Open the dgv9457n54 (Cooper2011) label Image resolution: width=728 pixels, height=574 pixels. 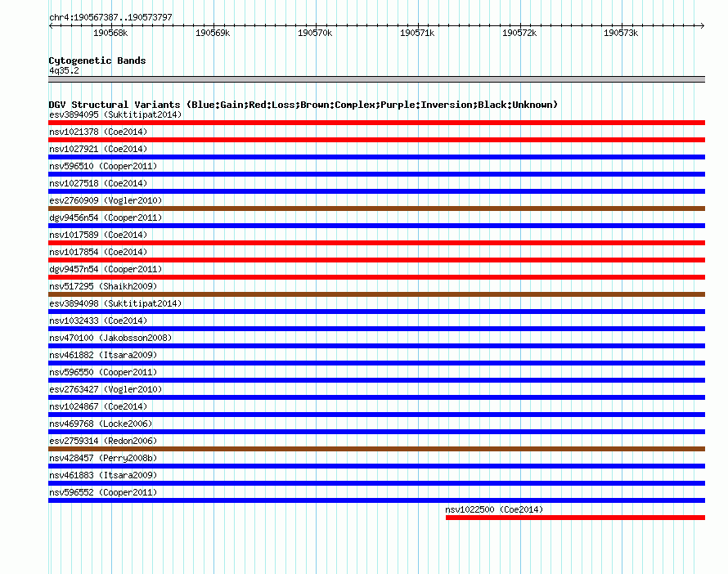point(106,269)
